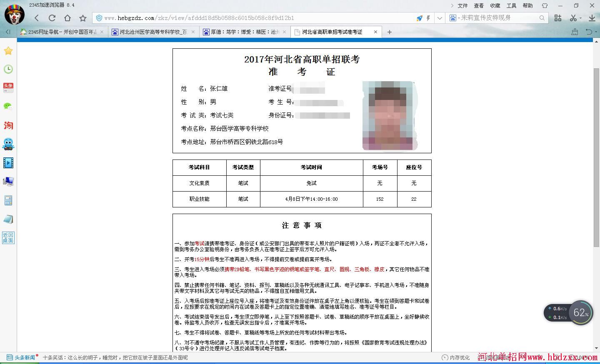Open the favorites star in sidebar
This screenshot has width=600, height=364.
point(8,51)
